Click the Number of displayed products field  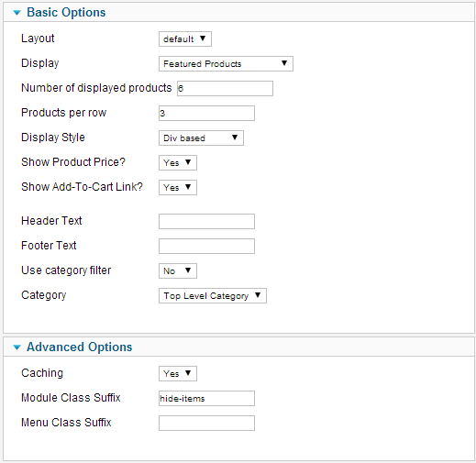tap(225, 88)
